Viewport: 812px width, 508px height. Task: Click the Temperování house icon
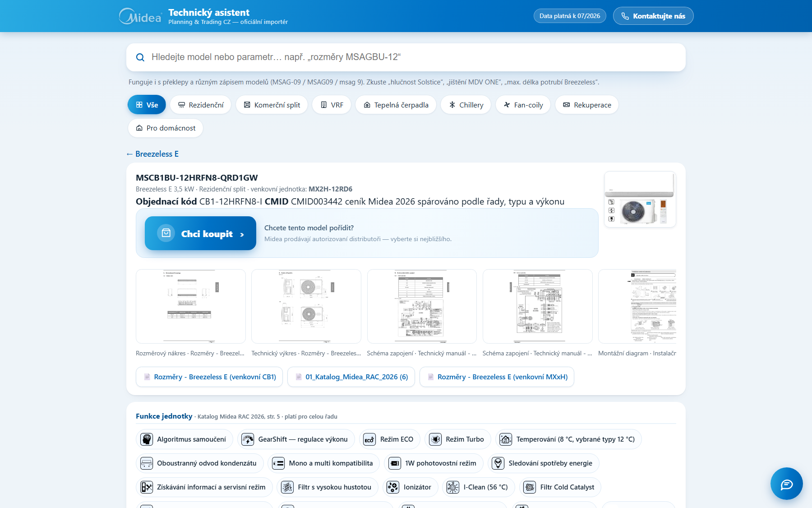[x=506, y=439]
